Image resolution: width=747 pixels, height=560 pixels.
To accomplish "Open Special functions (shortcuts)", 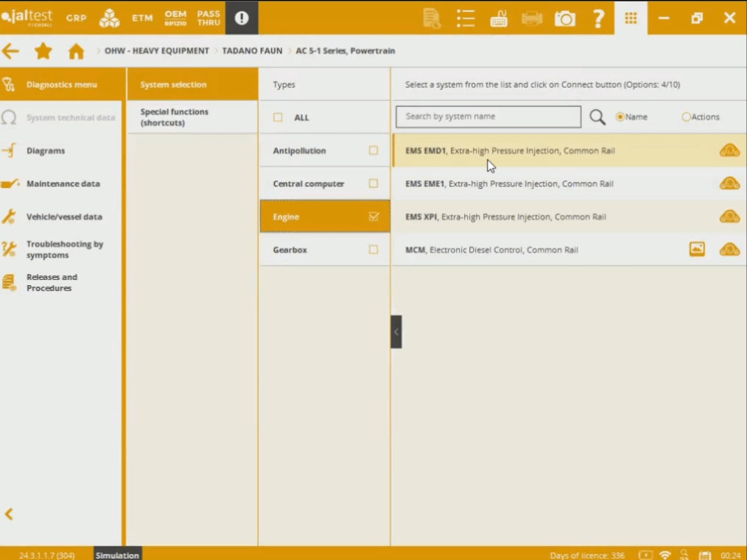I will (192, 117).
